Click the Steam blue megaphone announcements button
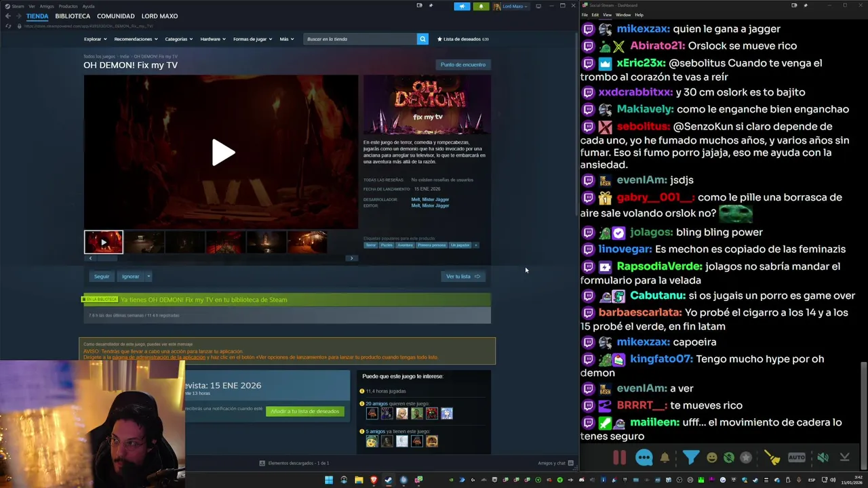868x488 pixels. [x=462, y=6]
